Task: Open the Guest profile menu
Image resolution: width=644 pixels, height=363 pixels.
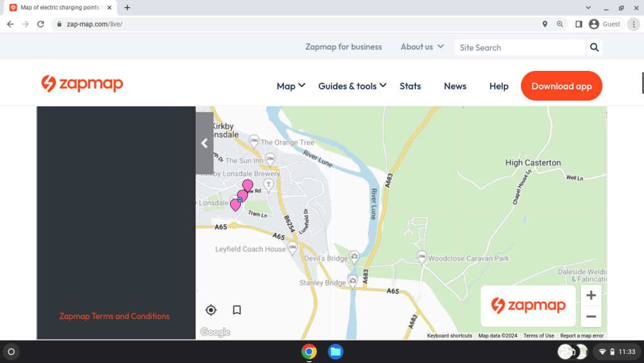Action: (x=605, y=25)
